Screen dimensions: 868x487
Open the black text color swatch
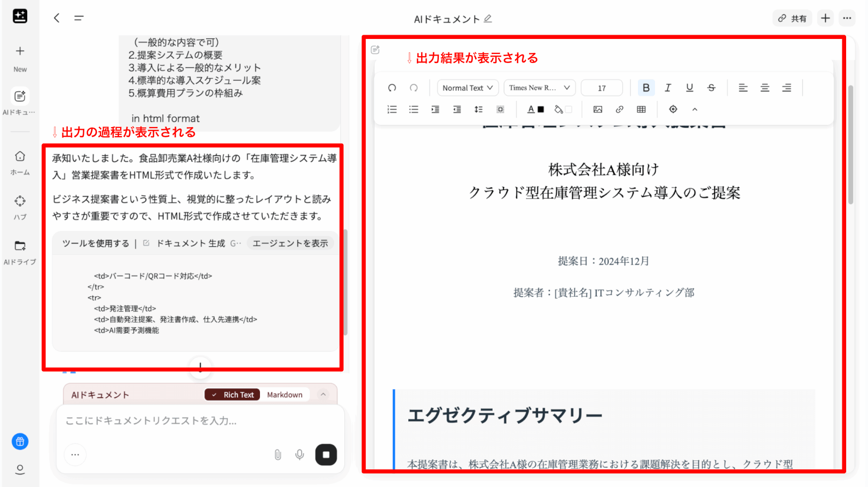point(535,109)
